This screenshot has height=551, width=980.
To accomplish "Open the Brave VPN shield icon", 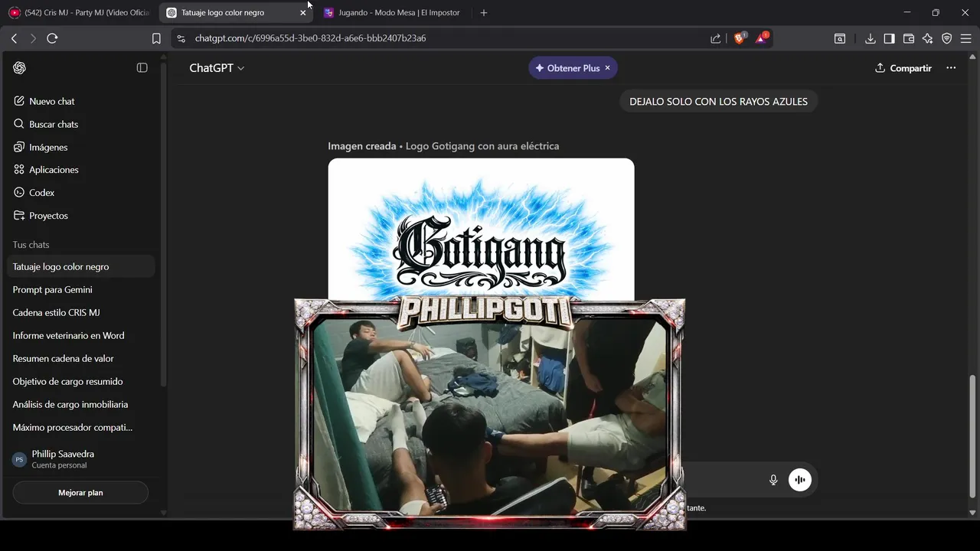I will tap(946, 38).
